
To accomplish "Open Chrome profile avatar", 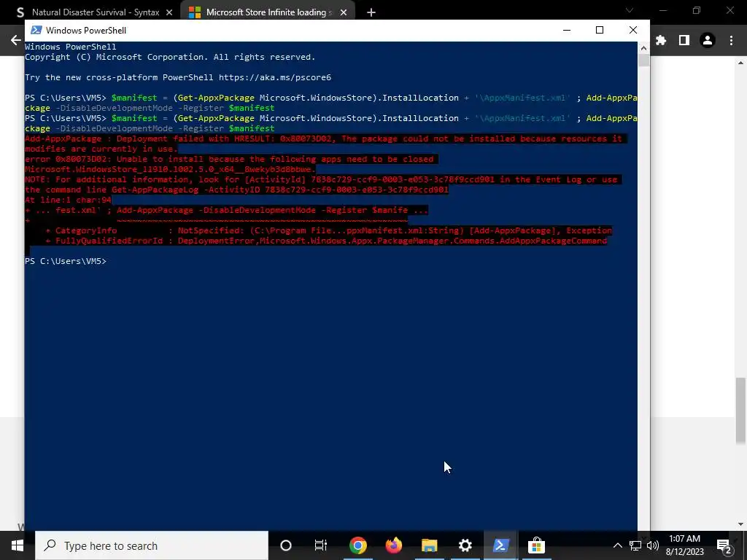I will point(708,41).
